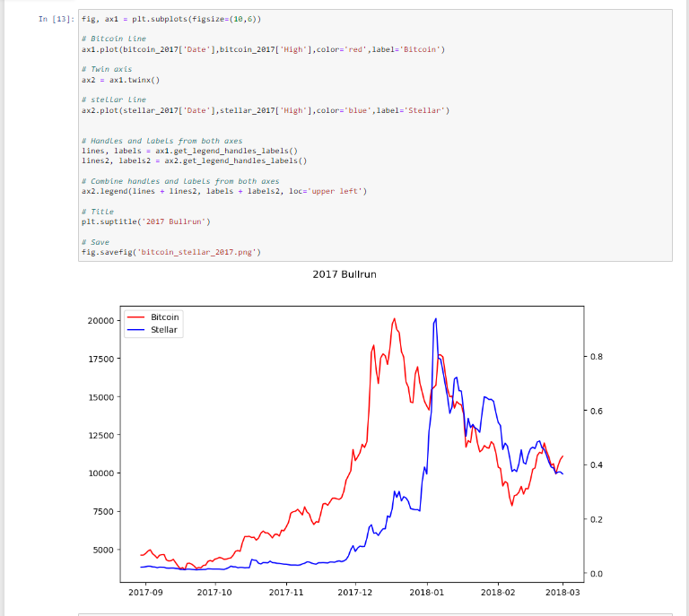The height and width of the screenshot is (616, 689).
Task: Click the ax2 = ax1.twinx() line
Action: tap(121, 80)
